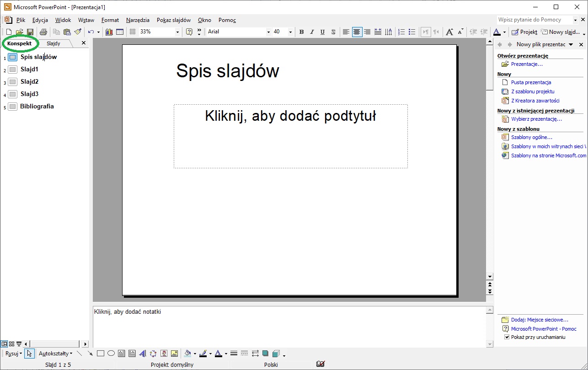
Task: Select the Format Painter brush icon
Action: pos(78,32)
